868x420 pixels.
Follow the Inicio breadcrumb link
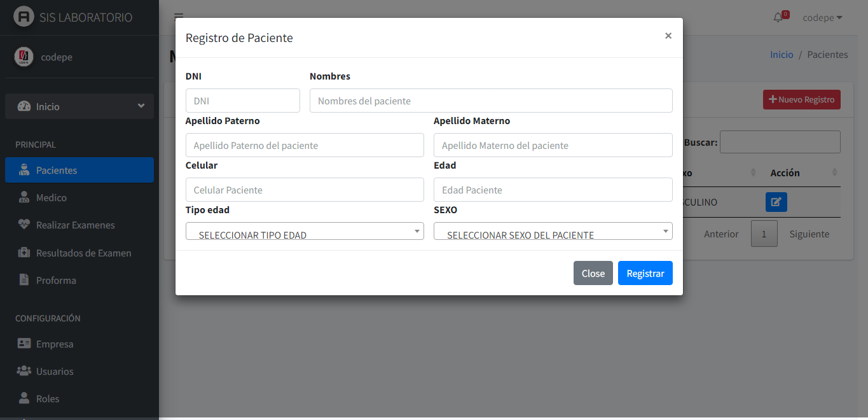782,55
